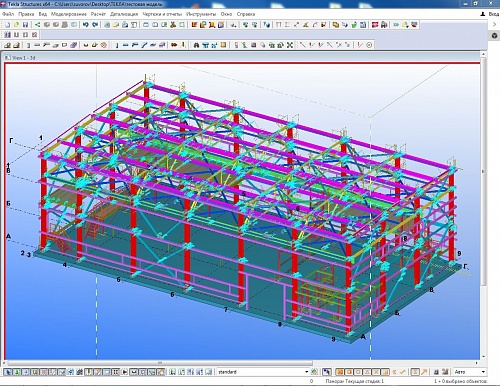Viewport: 500px width, 386px height.
Task: Click the circle target icon at toolbar end
Action: pos(369,45)
